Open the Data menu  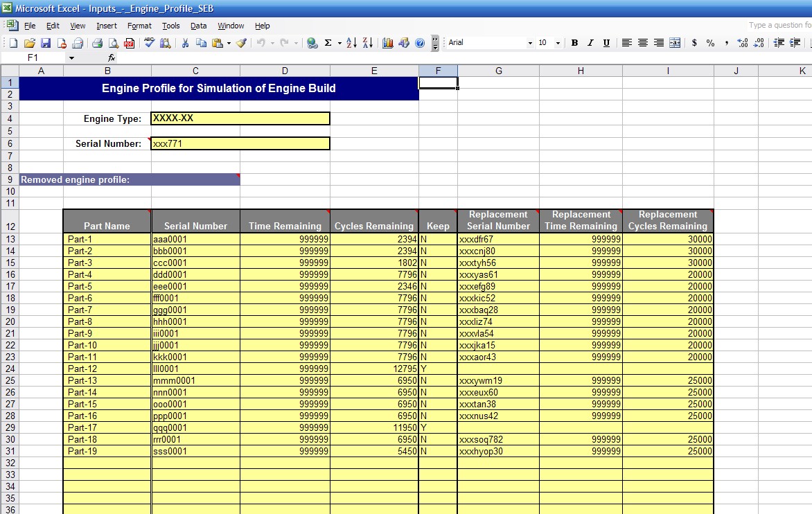(x=199, y=26)
